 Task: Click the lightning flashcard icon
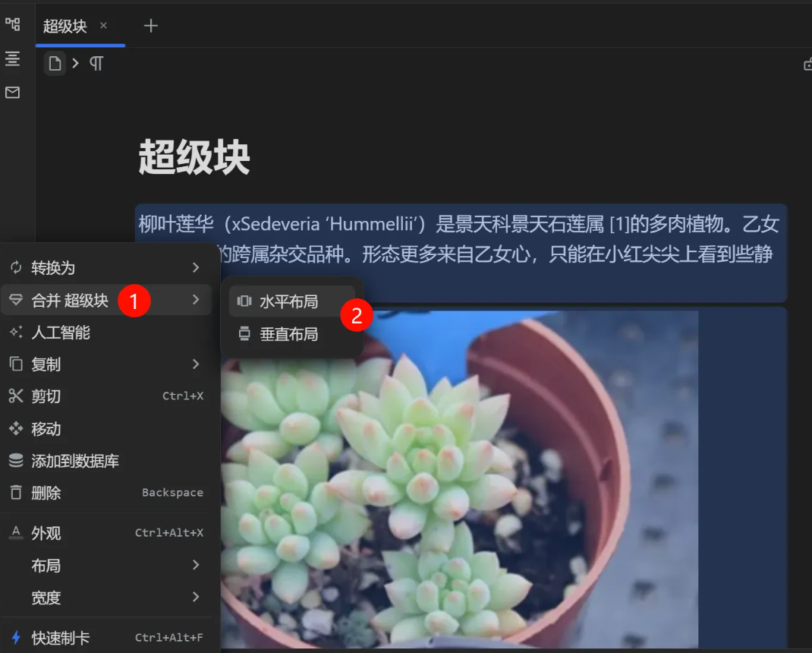[16, 638]
